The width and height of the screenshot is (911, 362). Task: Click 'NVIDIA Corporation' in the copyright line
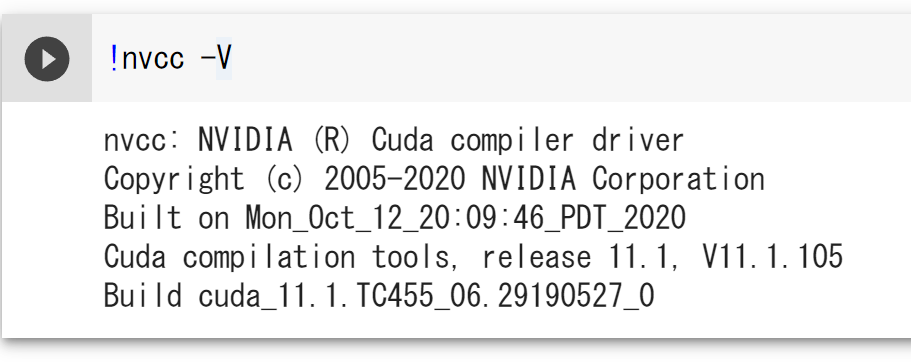pos(623,179)
